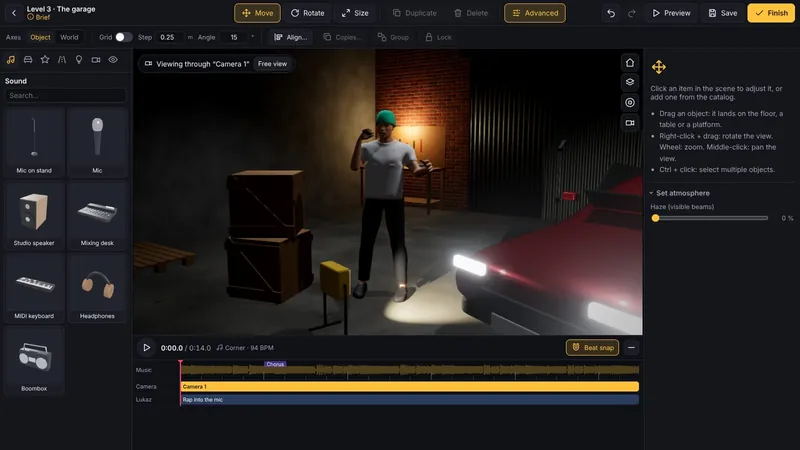Open the level Brief
The width and height of the screenshot is (800, 450).
point(39,17)
